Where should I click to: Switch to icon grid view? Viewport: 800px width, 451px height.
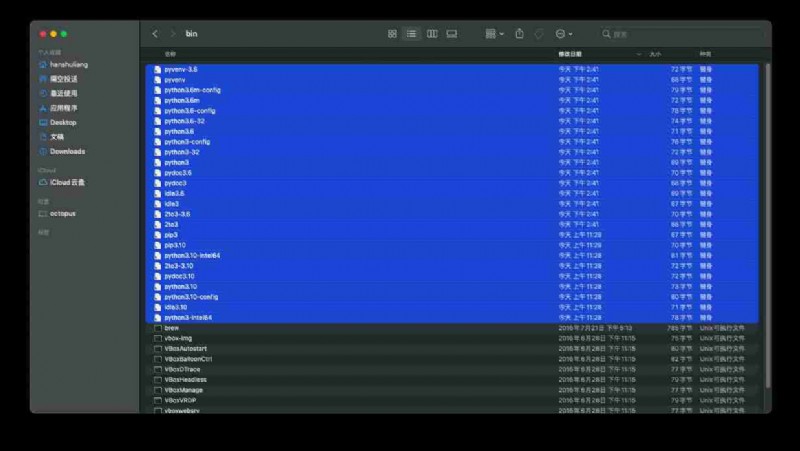(392, 34)
